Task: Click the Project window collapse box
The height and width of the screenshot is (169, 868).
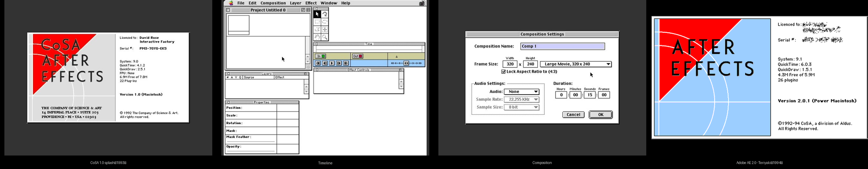Action: click(x=308, y=10)
